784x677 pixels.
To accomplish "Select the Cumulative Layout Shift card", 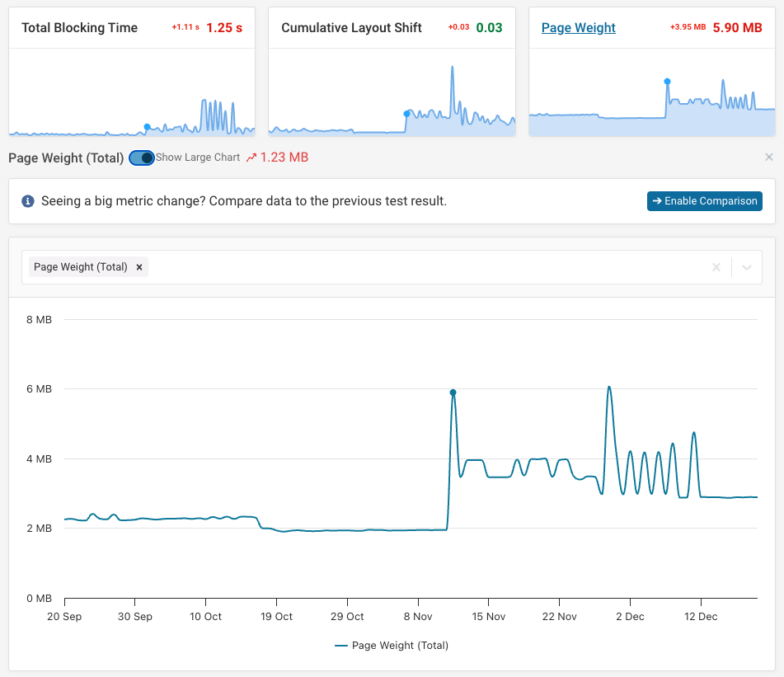I will (x=391, y=70).
